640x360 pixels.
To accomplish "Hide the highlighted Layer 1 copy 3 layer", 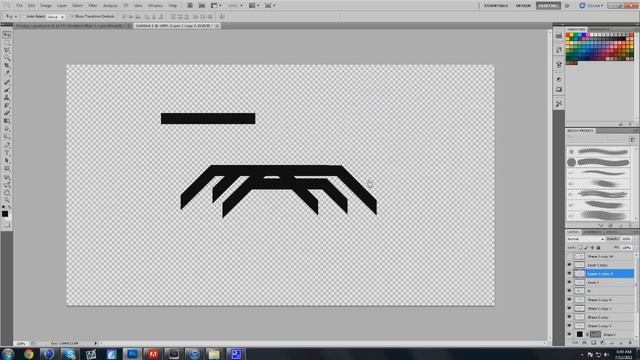I will pyautogui.click(x=569, y=273).
